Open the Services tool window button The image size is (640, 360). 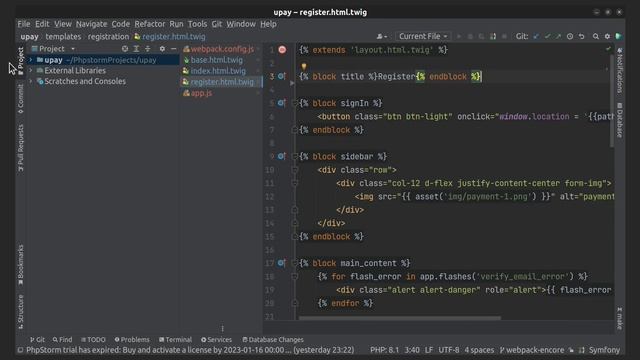point(216,340)
